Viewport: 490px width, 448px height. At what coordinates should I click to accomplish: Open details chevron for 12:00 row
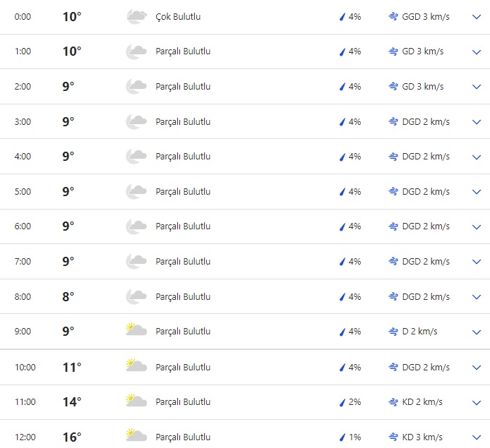[476, 437]
